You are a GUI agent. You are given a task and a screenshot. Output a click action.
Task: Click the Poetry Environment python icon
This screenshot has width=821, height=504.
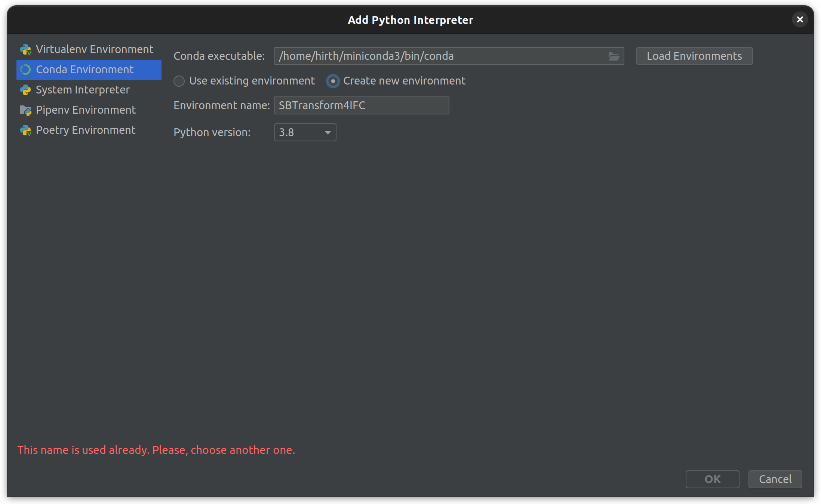25,130
